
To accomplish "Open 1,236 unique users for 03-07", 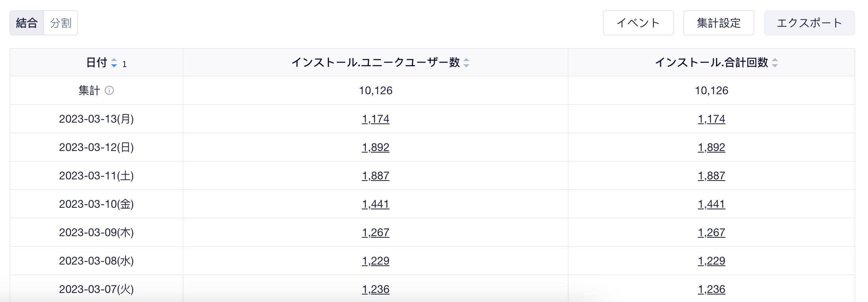I will coord(375,289).
